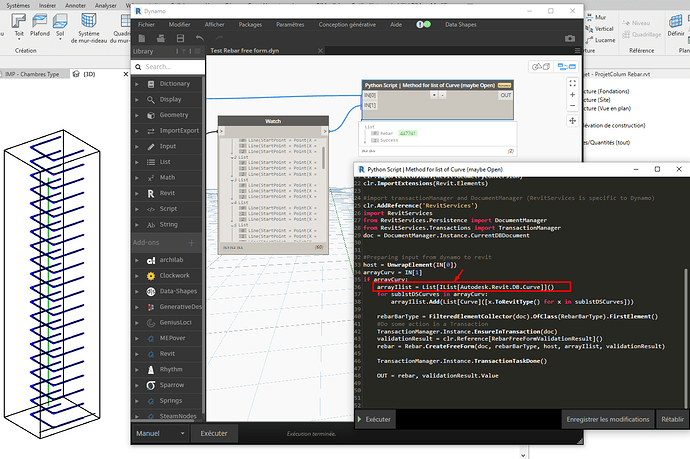Screen dimensions: 690x459
Task: Expand the ImportExport library category
Action: [137, 131]
